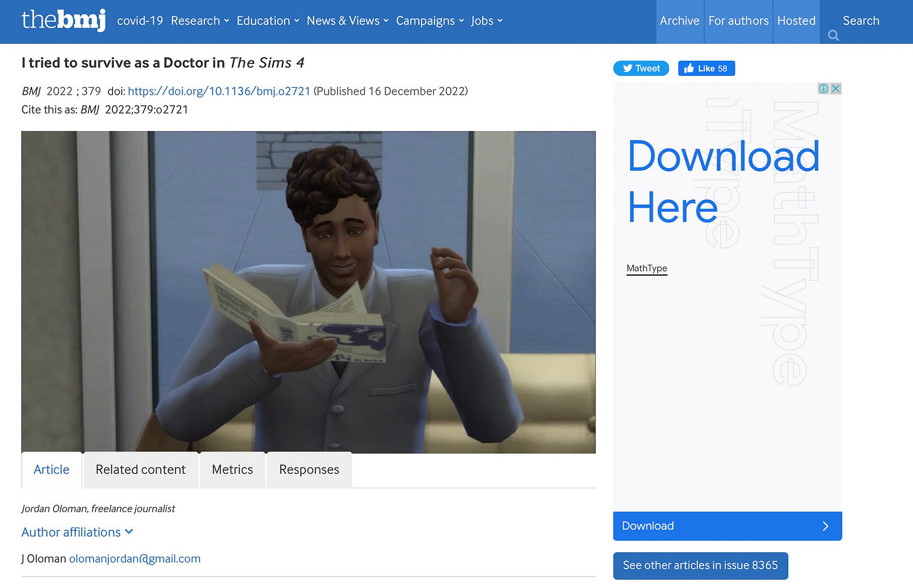Click the search magnifier icon
913x588 pixels.
click(x=833, y=35)
